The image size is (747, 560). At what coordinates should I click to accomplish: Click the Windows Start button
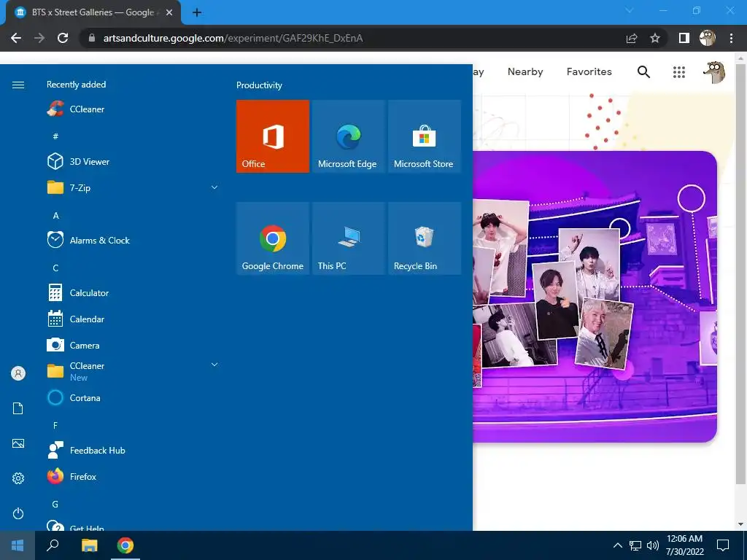coord(18,545)
